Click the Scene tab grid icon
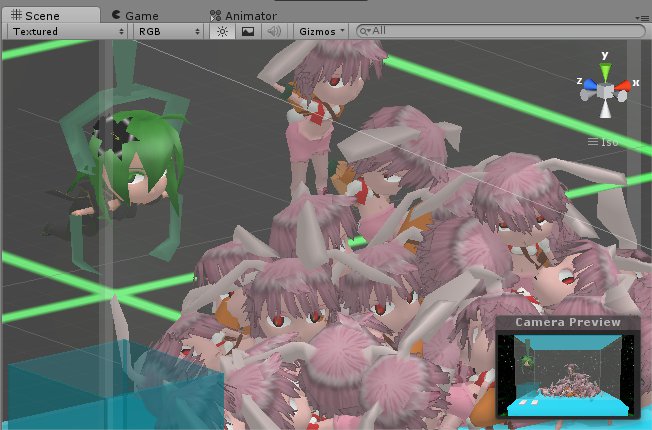 [16, 15]
